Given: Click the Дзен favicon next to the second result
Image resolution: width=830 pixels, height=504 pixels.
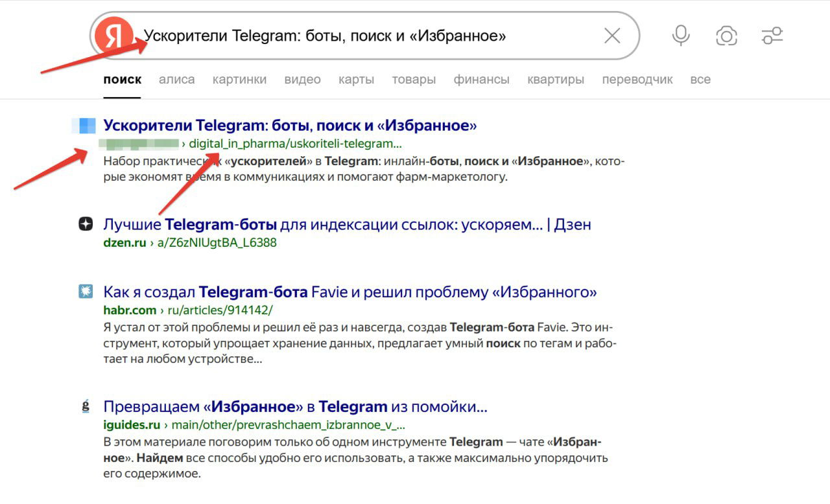Looking at the screenshot, I should [85, 223].
